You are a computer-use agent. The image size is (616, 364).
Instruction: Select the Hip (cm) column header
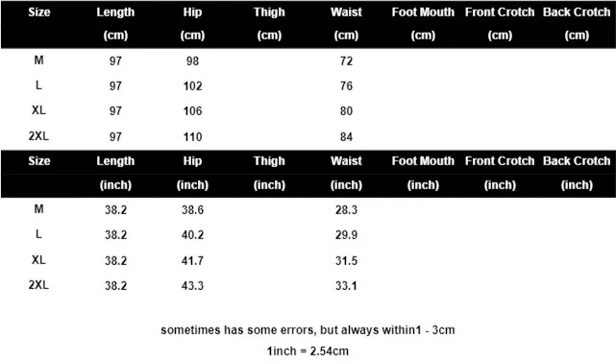tap(192, 24)
